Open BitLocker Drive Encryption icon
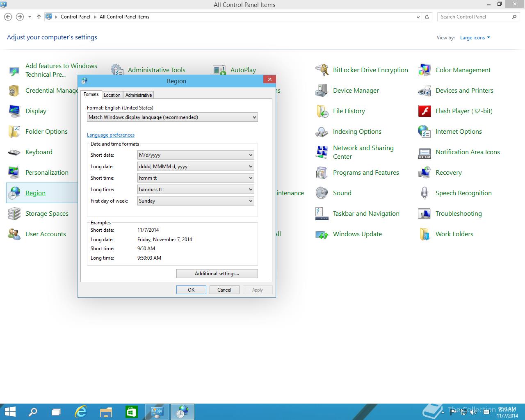The image size is (525, 420). point(322,70)
